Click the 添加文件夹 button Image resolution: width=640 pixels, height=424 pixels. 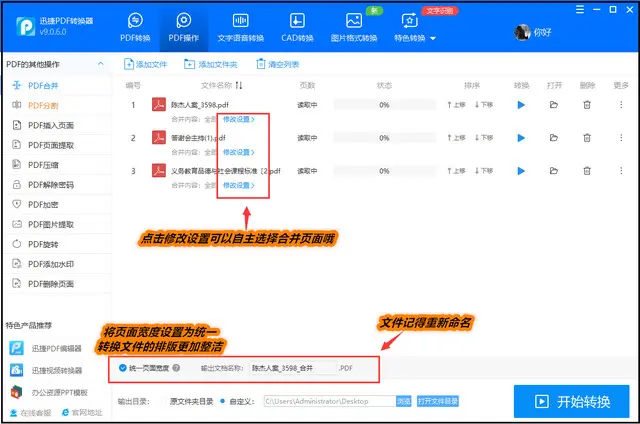click(x=210, y=64)
